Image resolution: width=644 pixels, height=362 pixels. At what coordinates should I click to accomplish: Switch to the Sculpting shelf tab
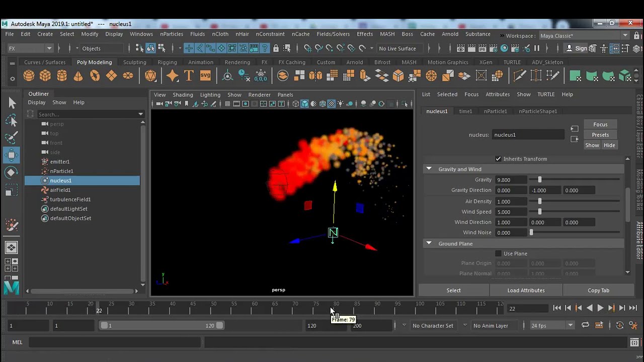pos(135,62)
